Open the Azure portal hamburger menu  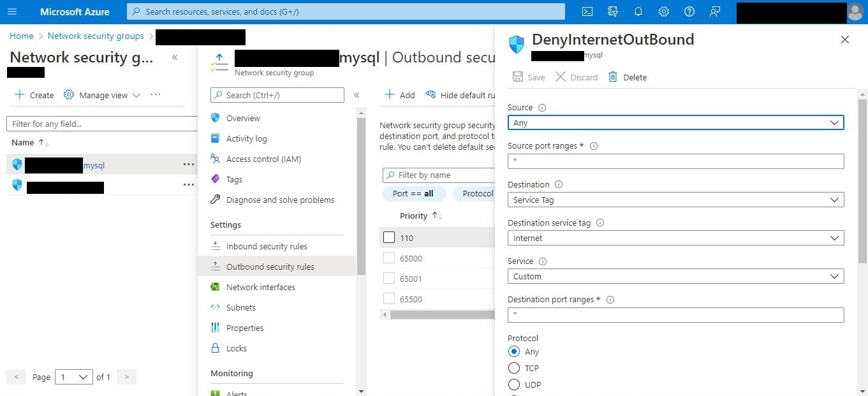tap(12, 11)
